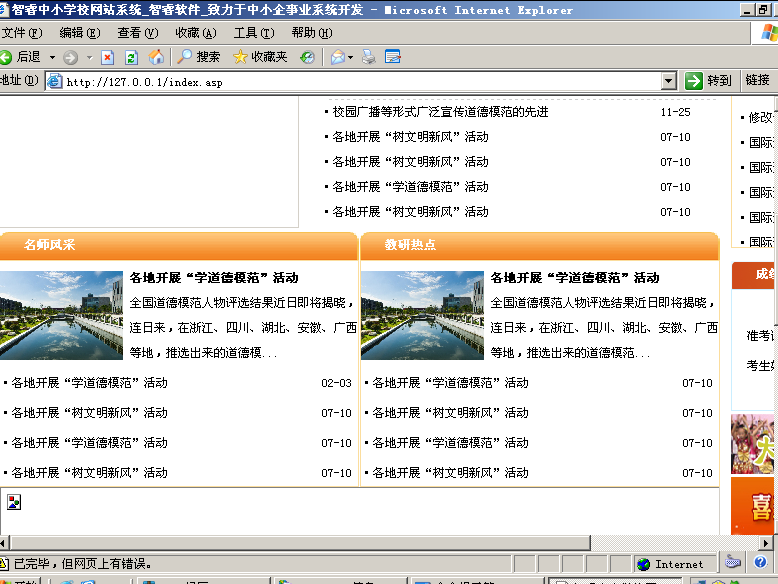Click the IE icon in the title bar

pyautogui.click(x=4, y=9)
